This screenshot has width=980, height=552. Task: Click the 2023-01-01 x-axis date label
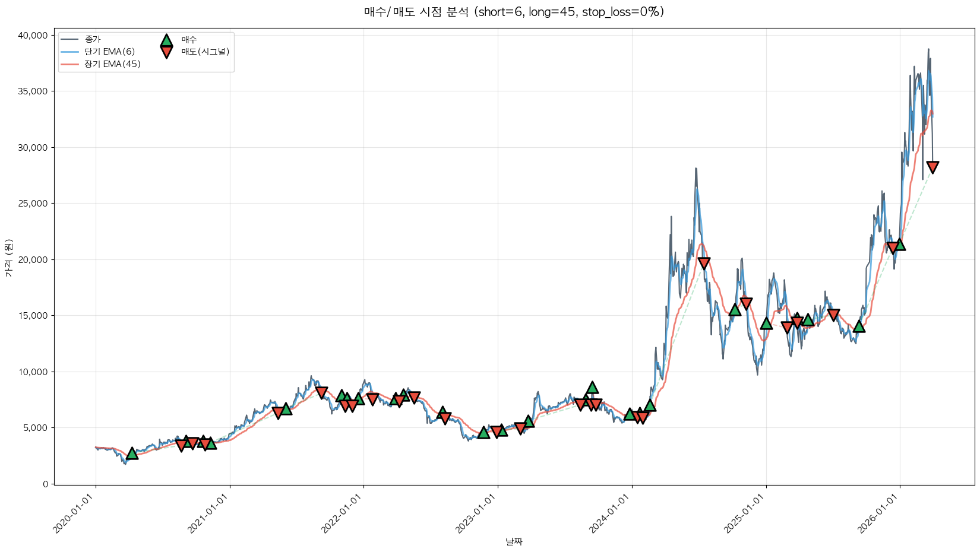475,514
